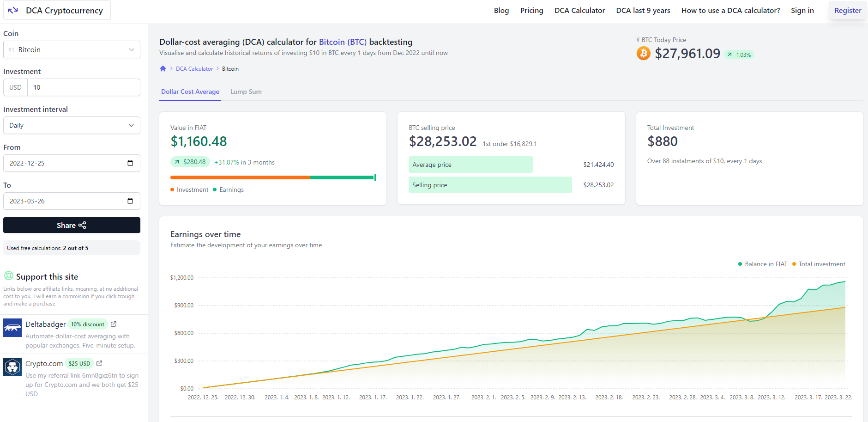Expand the Bitcoin coin dropdown arrow

(x=132, y=49)
